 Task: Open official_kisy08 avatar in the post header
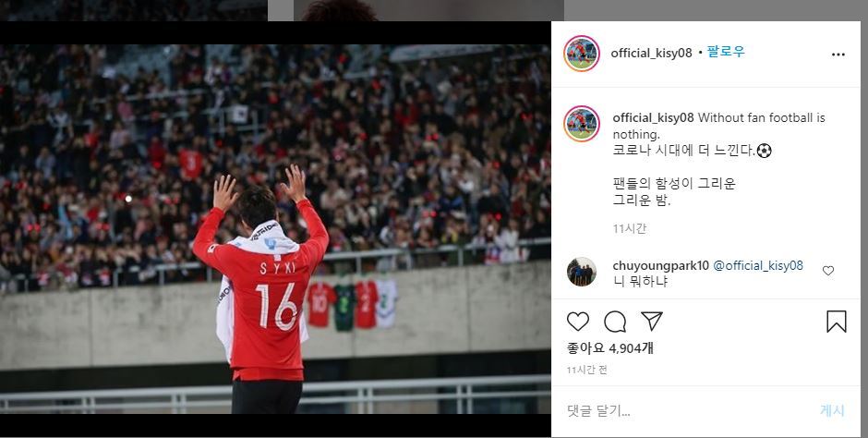point(582,54)
